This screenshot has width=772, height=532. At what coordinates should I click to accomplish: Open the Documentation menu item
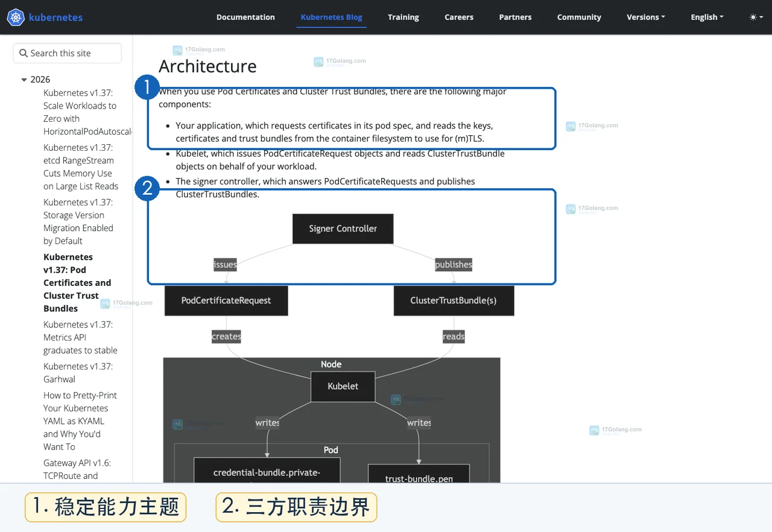pos(245,17)
